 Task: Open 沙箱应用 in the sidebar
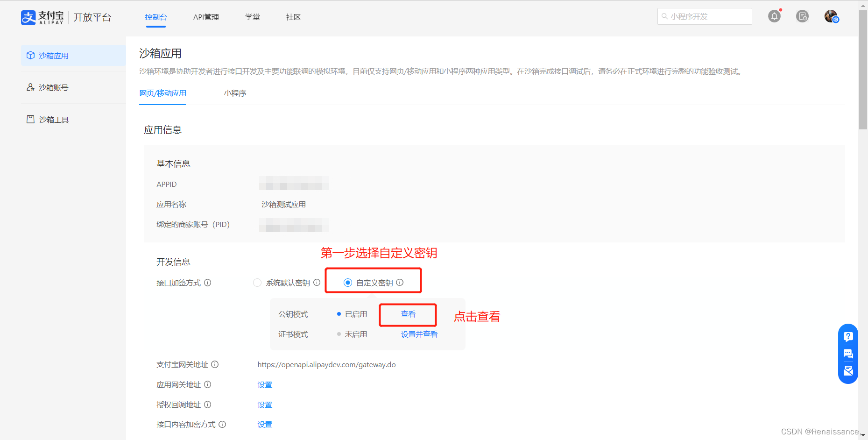click(73, 56)
